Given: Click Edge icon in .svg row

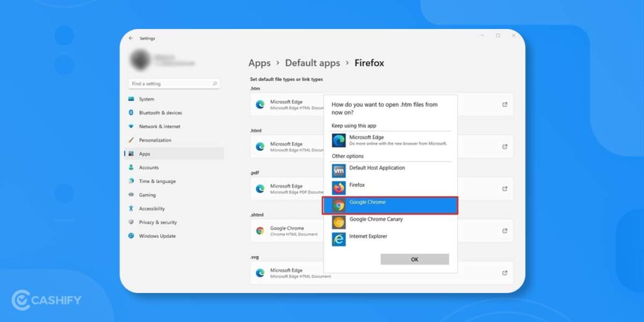Looking at the screenshot, I should [x=260, y=273].
